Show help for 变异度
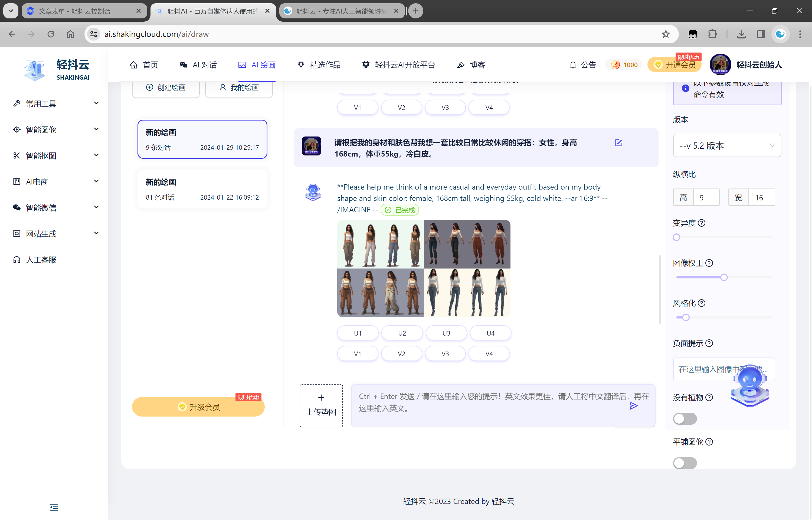 tap(701, 223)
